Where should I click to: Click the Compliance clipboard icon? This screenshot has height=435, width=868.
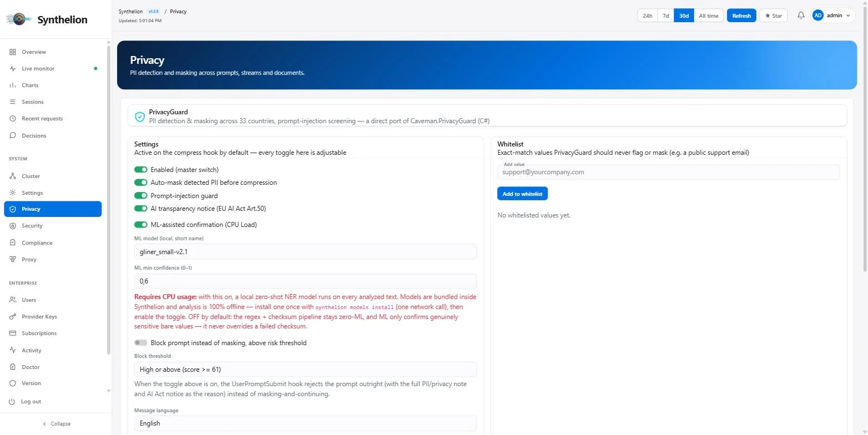13,243
